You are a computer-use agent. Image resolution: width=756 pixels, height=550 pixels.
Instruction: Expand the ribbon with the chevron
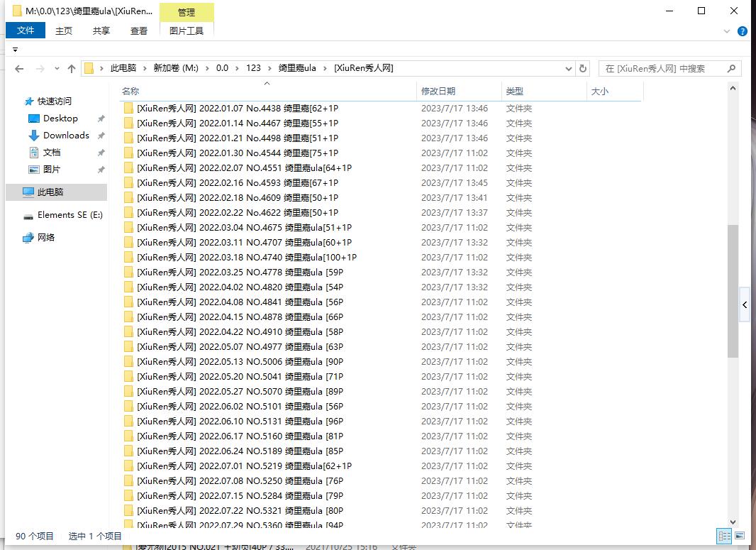(727, 31)
